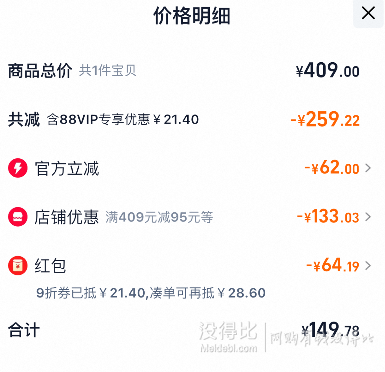Click the 合计 ¥149.78 final total
The width and height of the screenshot is (385, 372).
click(x=331, y=330)
